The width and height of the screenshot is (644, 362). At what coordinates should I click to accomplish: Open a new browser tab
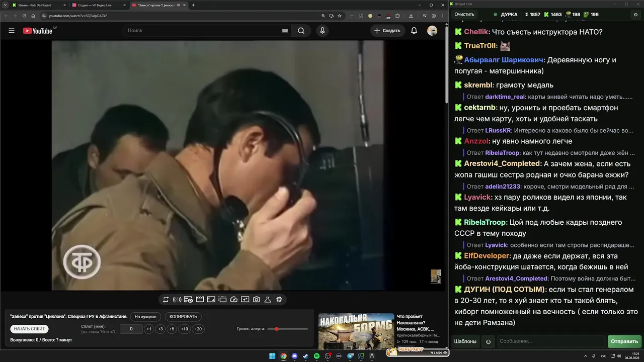193,5
